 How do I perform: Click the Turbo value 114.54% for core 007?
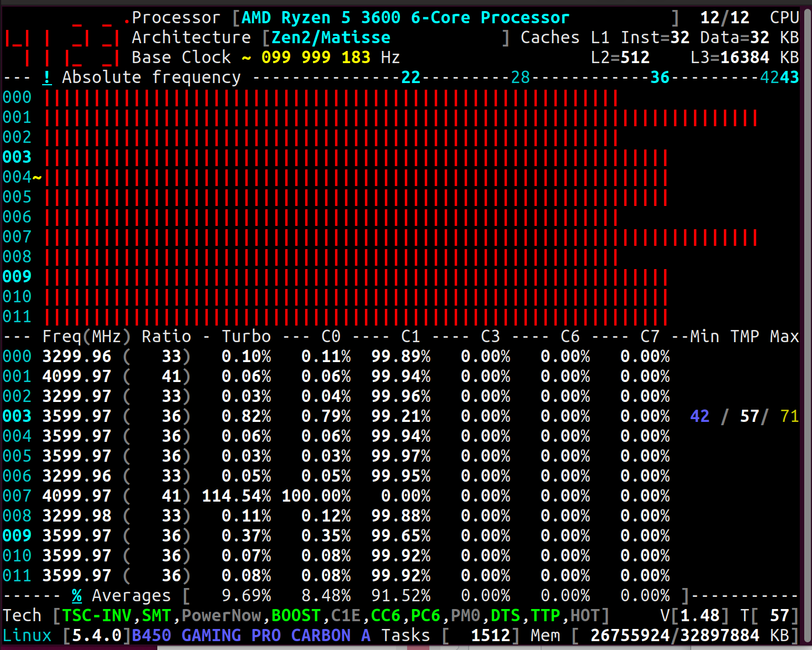tap(237, 496)
